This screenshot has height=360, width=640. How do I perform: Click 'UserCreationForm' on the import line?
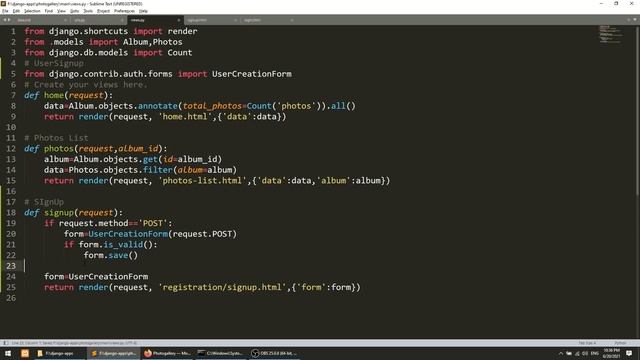tap(251, 74)
